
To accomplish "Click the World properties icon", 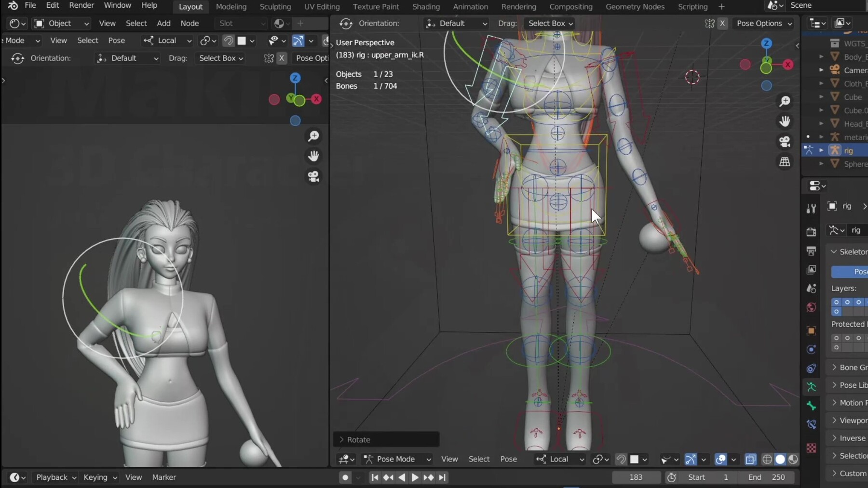I will [811, 307].
